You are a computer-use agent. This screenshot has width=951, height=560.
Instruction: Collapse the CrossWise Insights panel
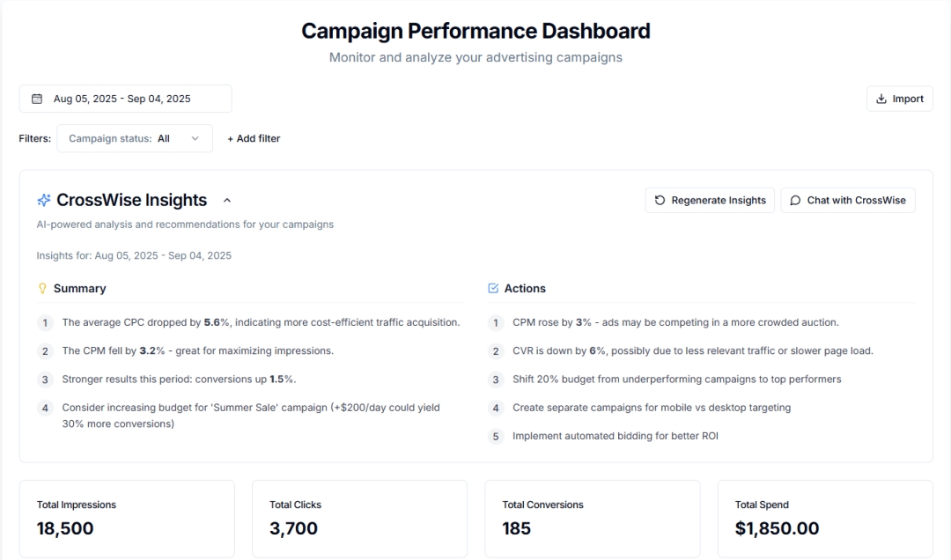click(x=227, y=200)
